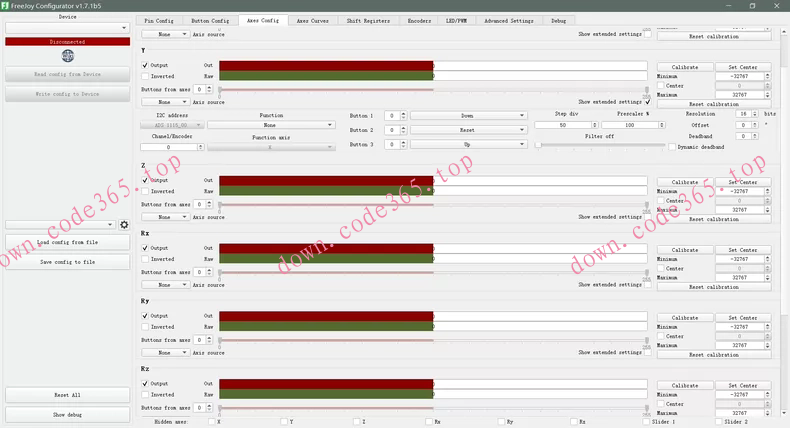Enable Inverted for the Rx axis
This screenshot has width=790, height=428.
(145, 259)
